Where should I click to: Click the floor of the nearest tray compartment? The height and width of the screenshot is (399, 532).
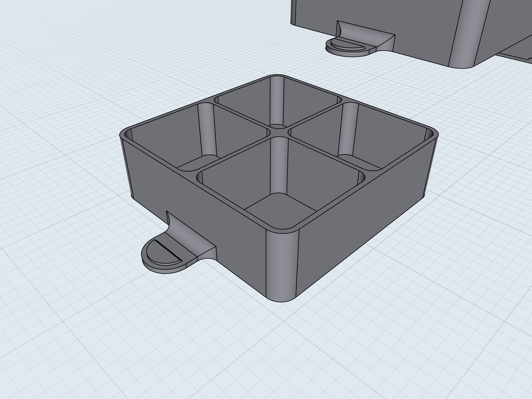click(280, 211)
